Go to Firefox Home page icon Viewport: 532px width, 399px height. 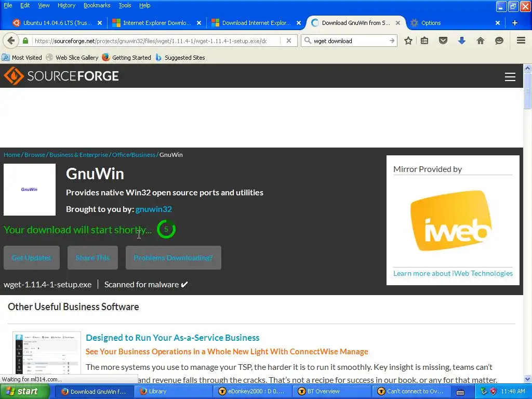[481, 41]
